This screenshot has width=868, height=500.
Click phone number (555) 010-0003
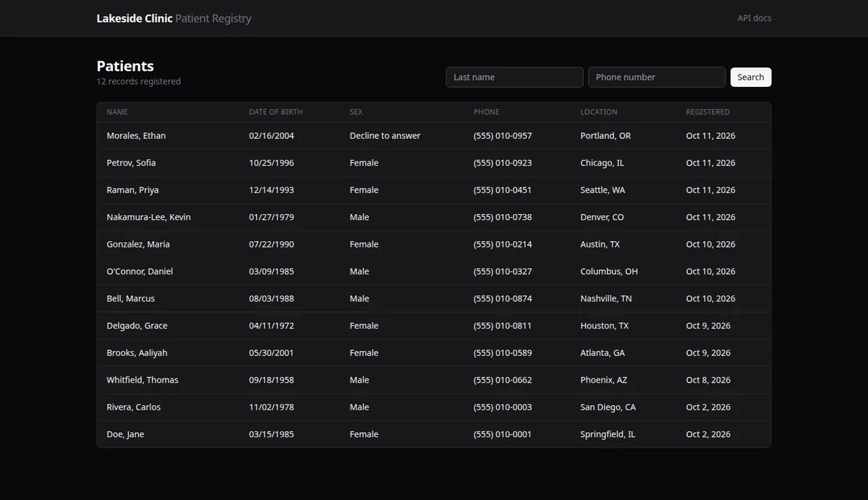[x=503, y=407]
